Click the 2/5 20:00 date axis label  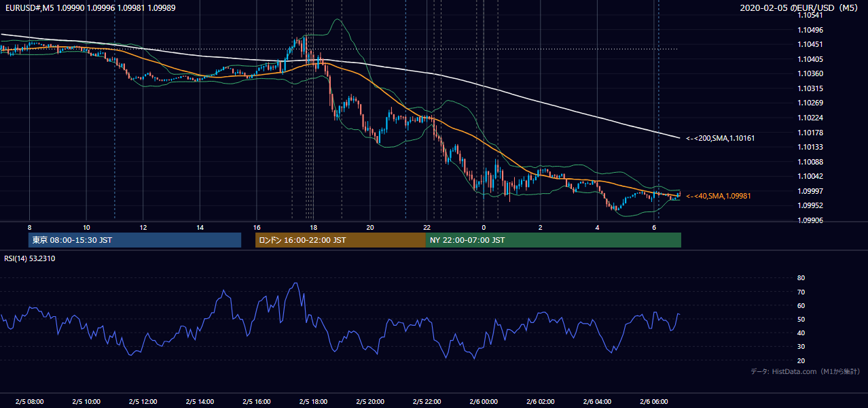tap(370, 401)
